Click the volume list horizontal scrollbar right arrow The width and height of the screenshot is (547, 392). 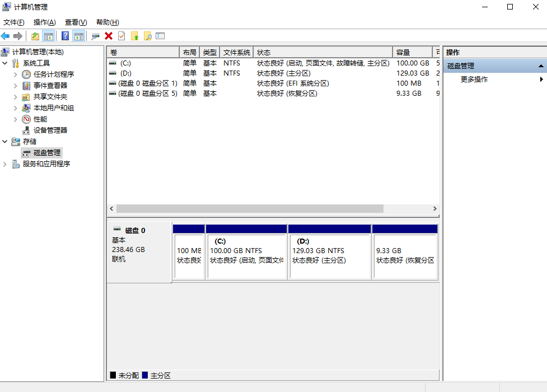[434, 208]
